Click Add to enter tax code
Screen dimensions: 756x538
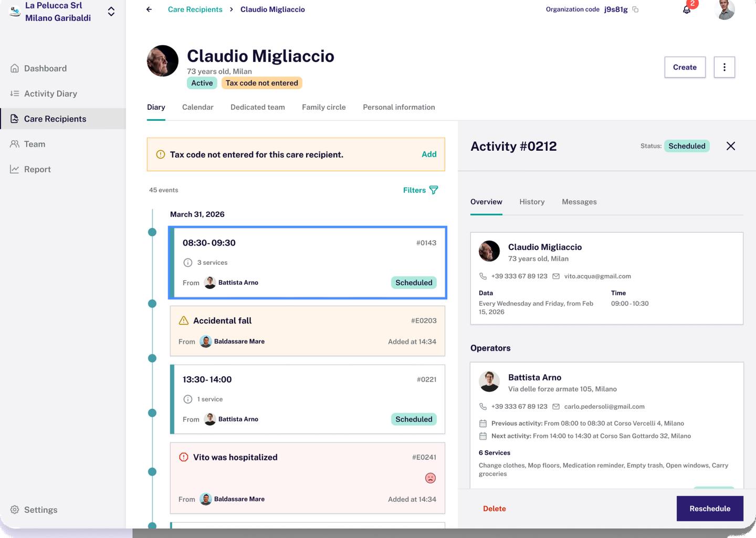(x=429, y=154)
